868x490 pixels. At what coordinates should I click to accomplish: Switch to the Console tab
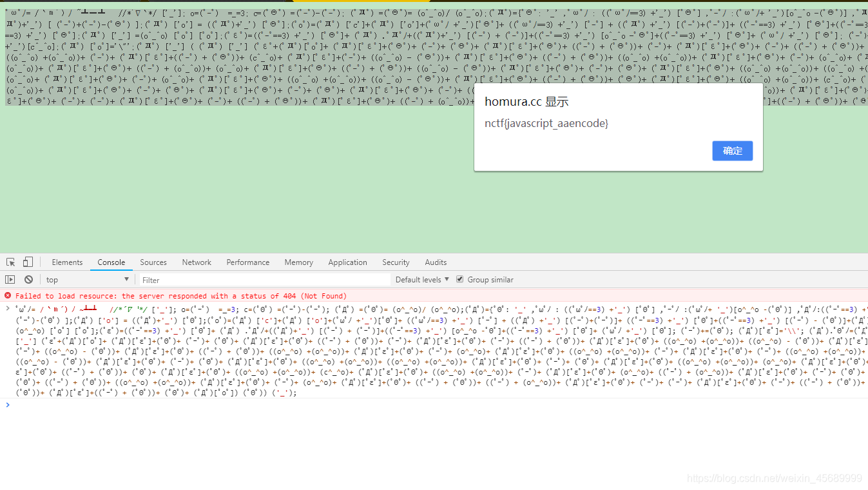[x=111, y=262]
